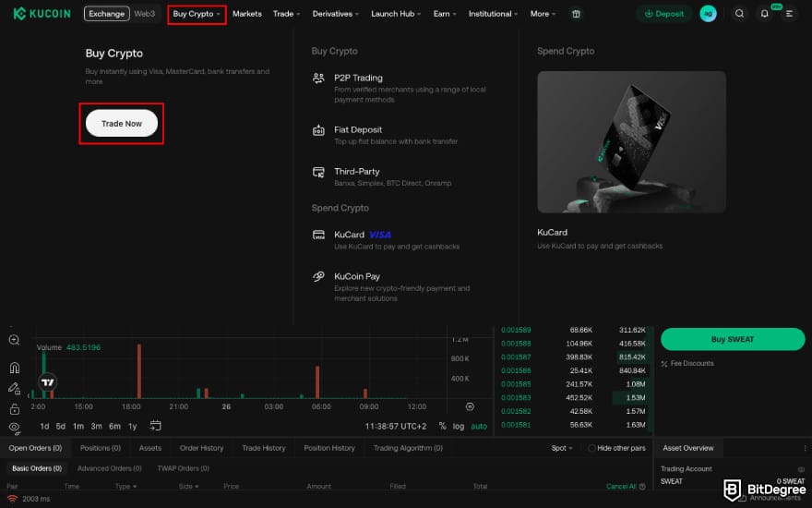Click the Fee Discounts percent icon
This screenshot has height=508, width=812.
(x=664, y=364)
